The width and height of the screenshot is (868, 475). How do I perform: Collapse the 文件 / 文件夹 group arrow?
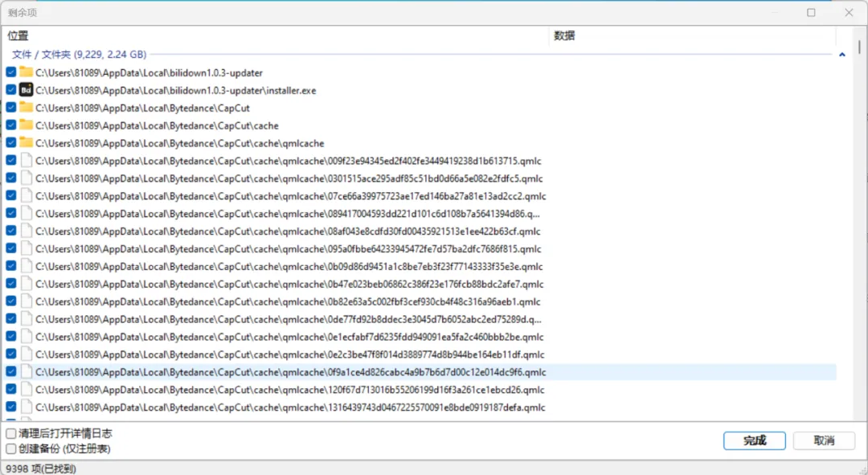tap(842, 55)
